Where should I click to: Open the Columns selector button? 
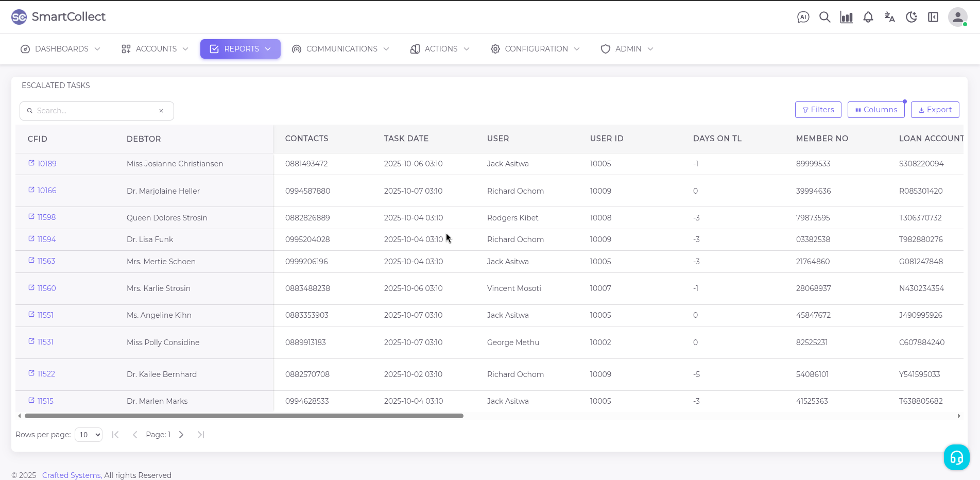pos(875,110)
